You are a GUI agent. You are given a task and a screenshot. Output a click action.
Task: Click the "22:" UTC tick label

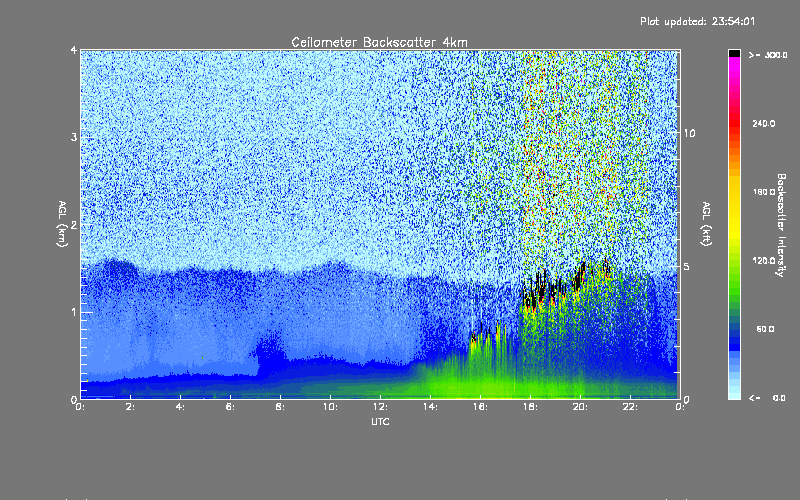[630, 407]
